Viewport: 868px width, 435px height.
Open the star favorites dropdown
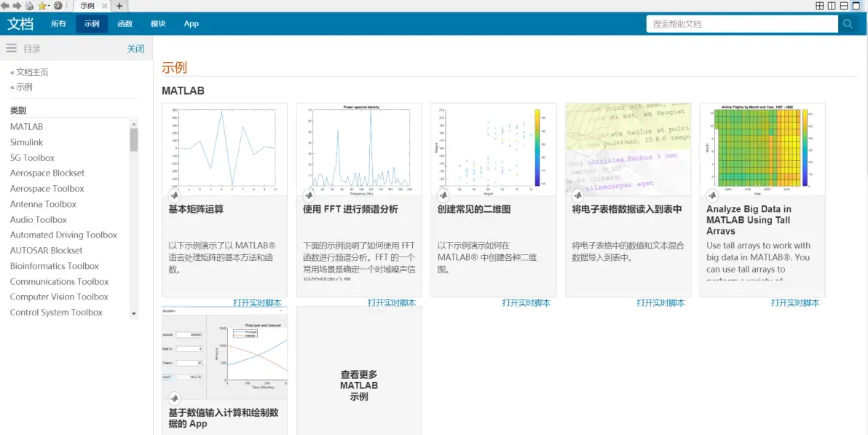click(x=44, y=6)
